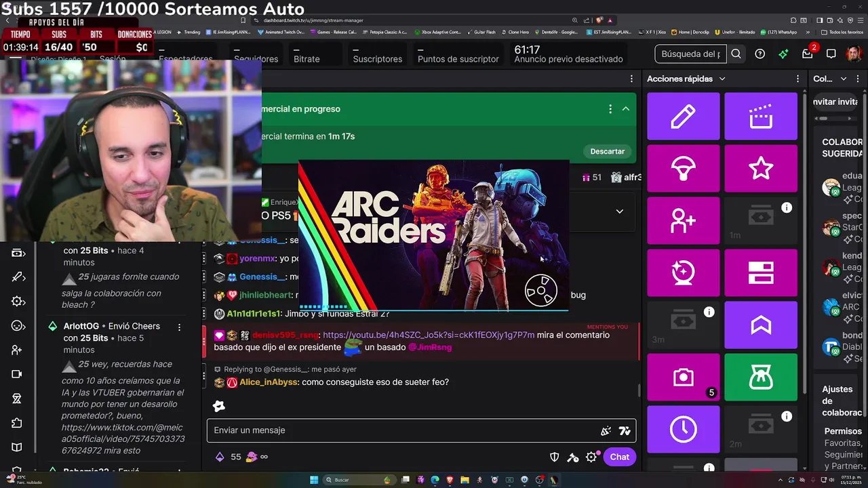
Task: Click the invitar invitados button
Action: tap(835, 102)
